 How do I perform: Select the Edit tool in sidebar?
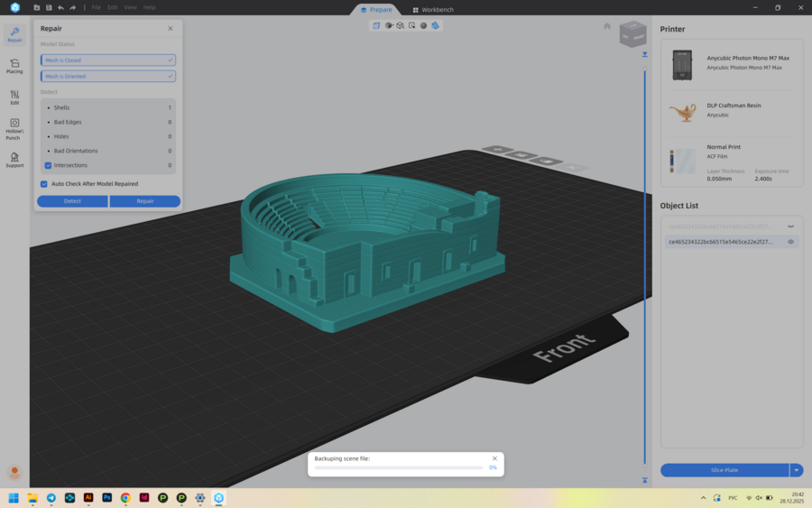click(14, 97)
